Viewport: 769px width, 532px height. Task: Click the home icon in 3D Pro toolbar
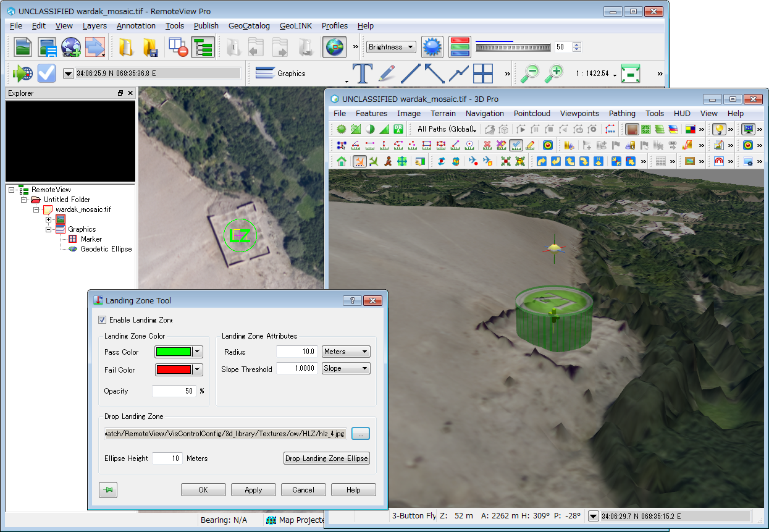tap(341, 161)
